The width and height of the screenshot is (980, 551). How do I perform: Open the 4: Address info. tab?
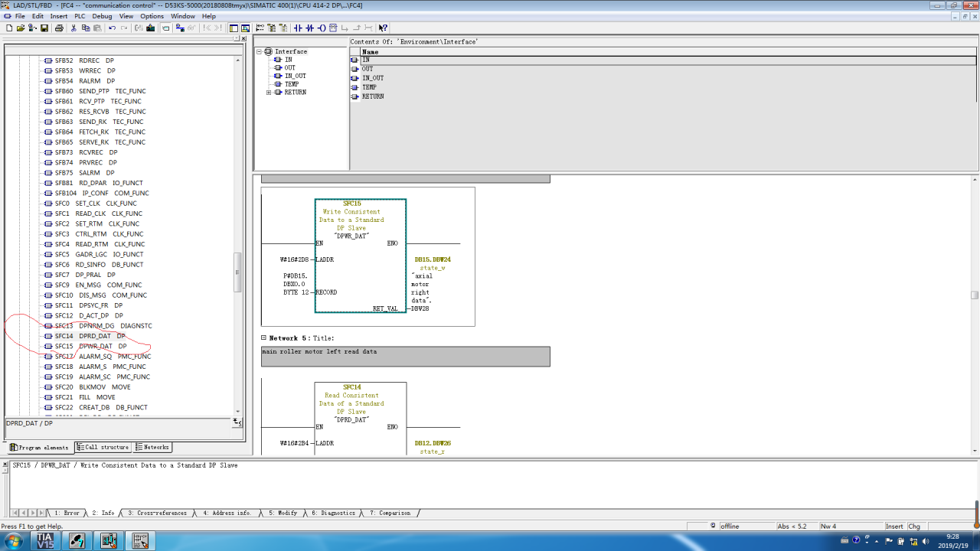tap(227, 513)
